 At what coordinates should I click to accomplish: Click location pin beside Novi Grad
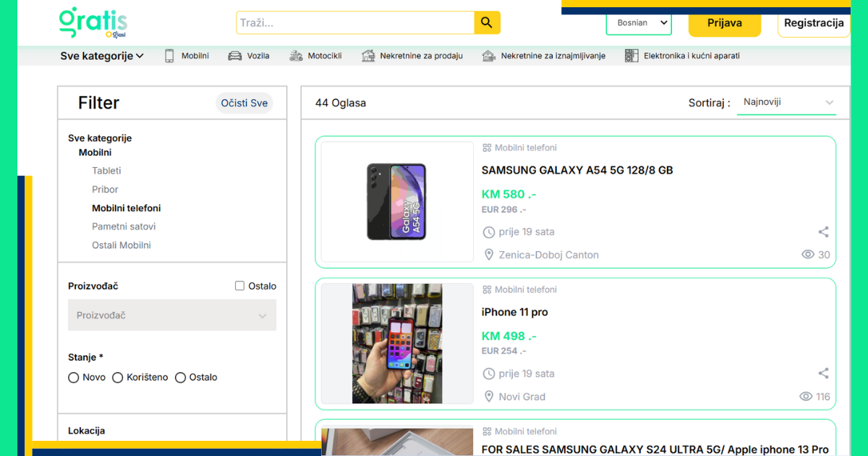[x=489, y=397]
